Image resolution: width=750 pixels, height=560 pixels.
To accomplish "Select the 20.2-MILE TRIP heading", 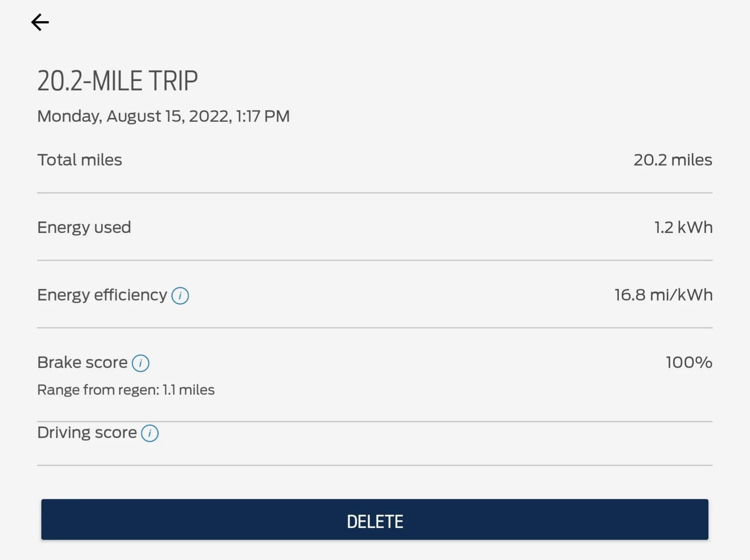I will (118, 80).
